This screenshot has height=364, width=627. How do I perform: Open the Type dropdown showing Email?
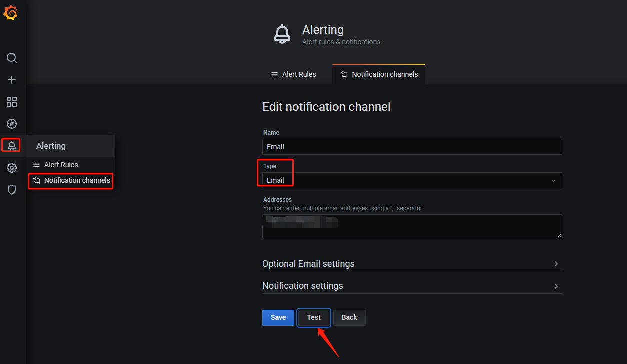pos(412,180)
